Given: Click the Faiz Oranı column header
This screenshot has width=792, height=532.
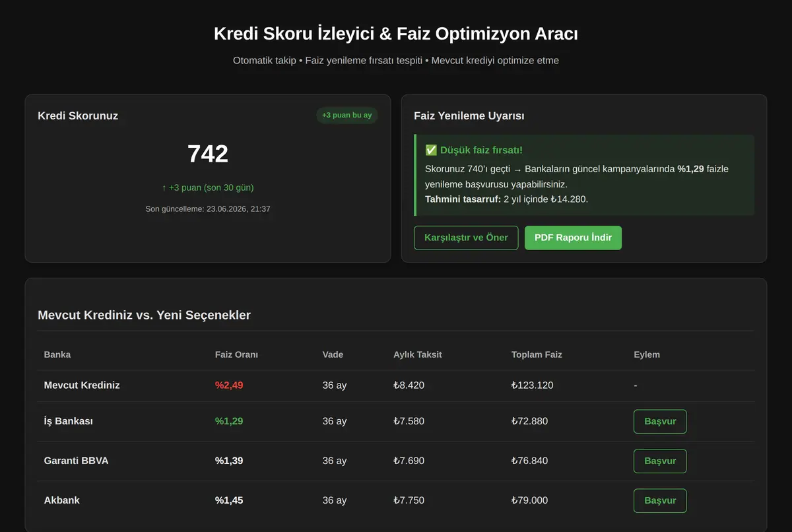Looking at the screenshot, I should click(236, 354).
